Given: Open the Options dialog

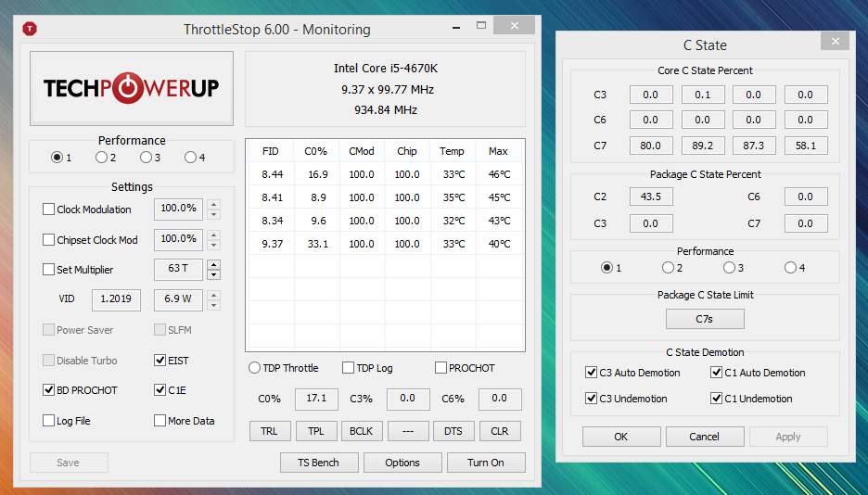Looking at the screenshot, I should coord(402,463).
